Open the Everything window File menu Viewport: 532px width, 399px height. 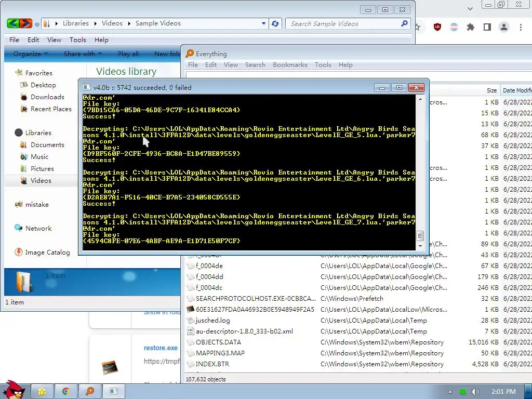click(193, 65)
